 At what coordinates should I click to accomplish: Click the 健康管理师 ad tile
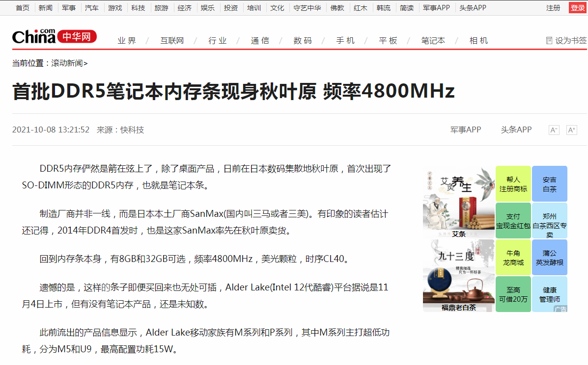[549, 294]
